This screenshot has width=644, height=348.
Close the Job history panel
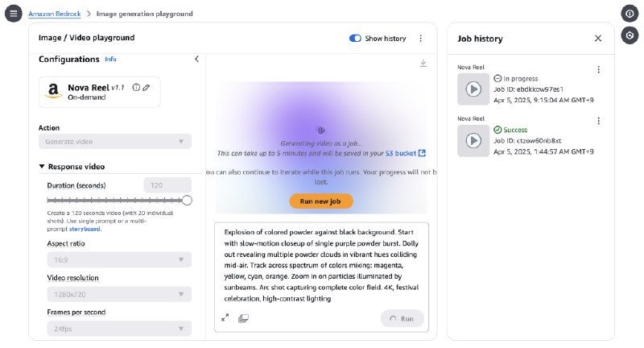(x=598, y=38)
